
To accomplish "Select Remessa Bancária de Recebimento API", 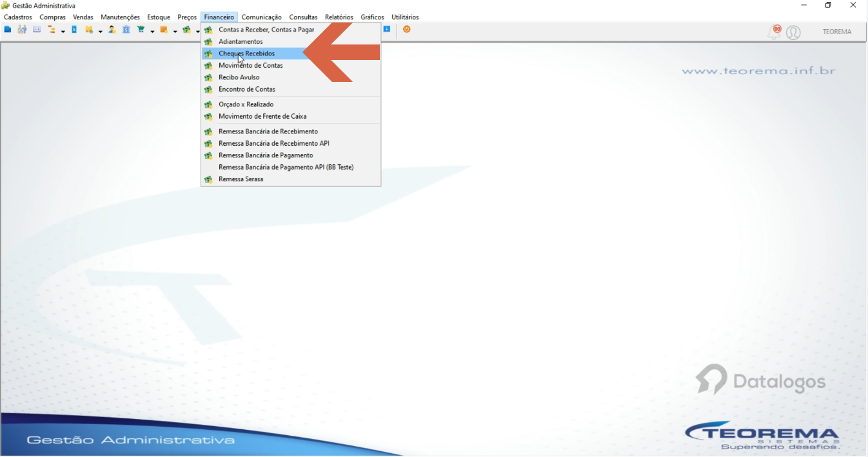I will (x=291, y=144).
